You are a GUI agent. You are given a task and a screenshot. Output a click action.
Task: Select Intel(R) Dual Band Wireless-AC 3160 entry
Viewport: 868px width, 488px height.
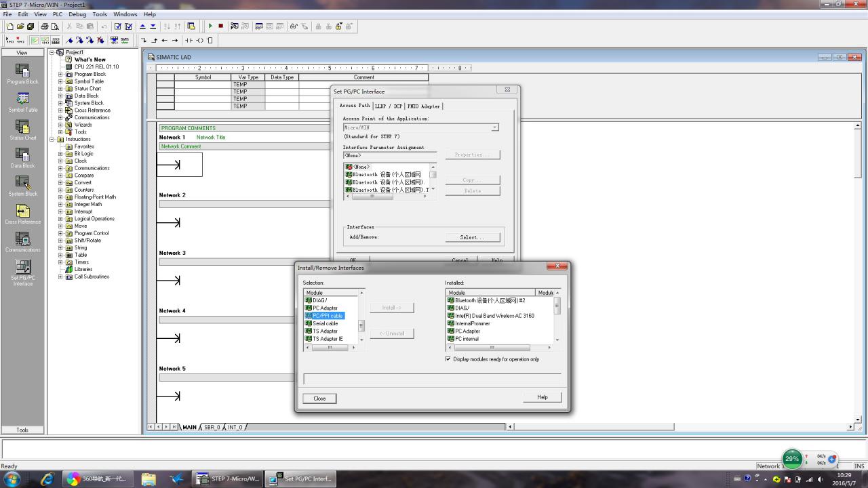click(491, 316)
